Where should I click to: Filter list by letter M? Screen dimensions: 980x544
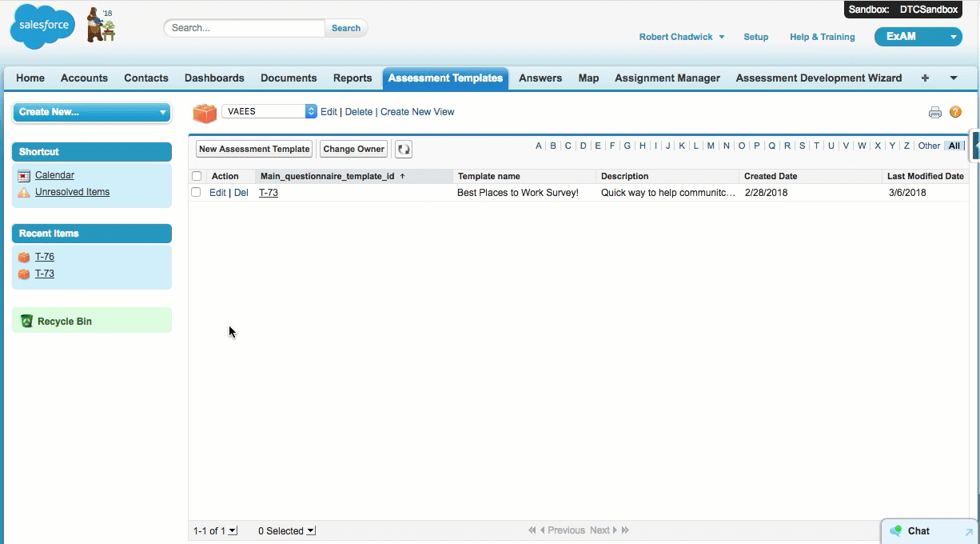[x=711, y=146]
